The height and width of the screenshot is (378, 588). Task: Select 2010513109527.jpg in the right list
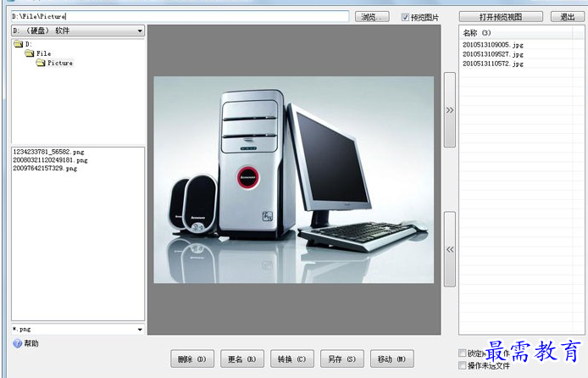[x=493, y=53]
